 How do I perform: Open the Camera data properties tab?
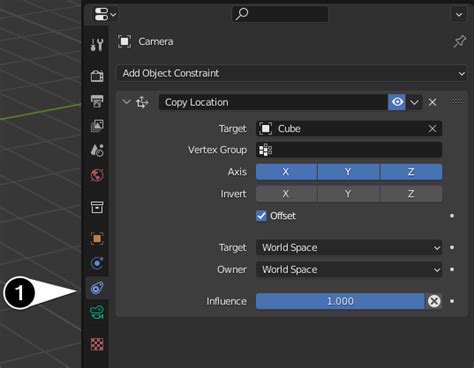[x=97, y=313]
